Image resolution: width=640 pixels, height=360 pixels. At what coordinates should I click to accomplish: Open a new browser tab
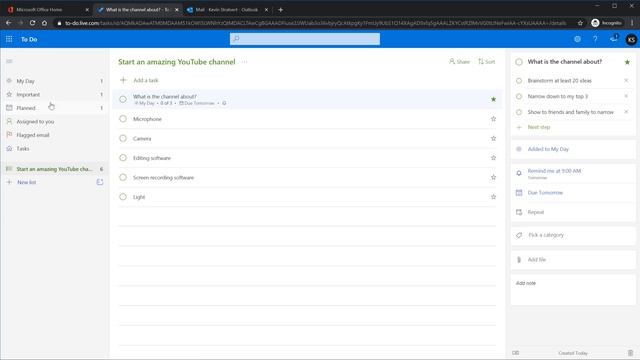pyautogui.click(x=280, y=9)
